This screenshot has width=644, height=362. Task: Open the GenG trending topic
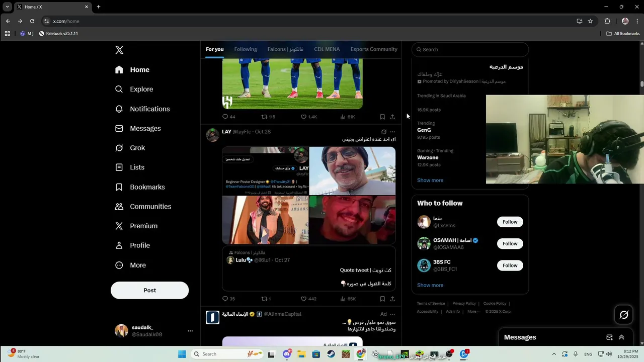pyautogui.click(x=424, y=130)
